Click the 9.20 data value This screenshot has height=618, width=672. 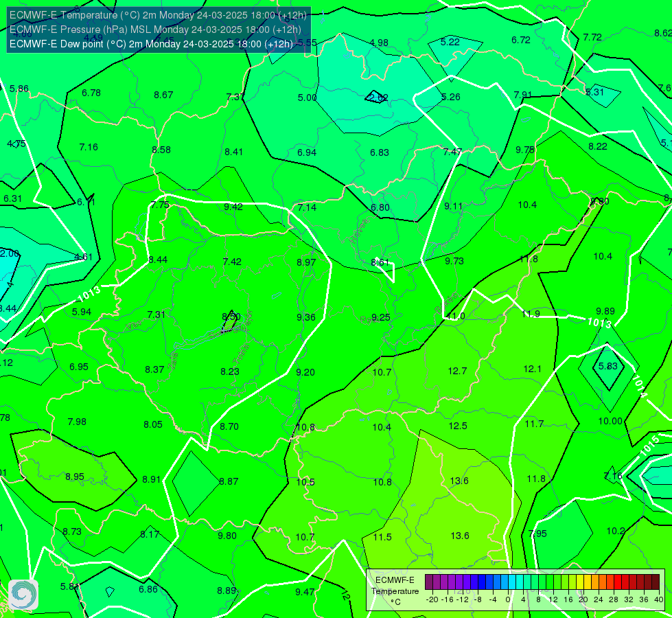(x=305, y=372)
